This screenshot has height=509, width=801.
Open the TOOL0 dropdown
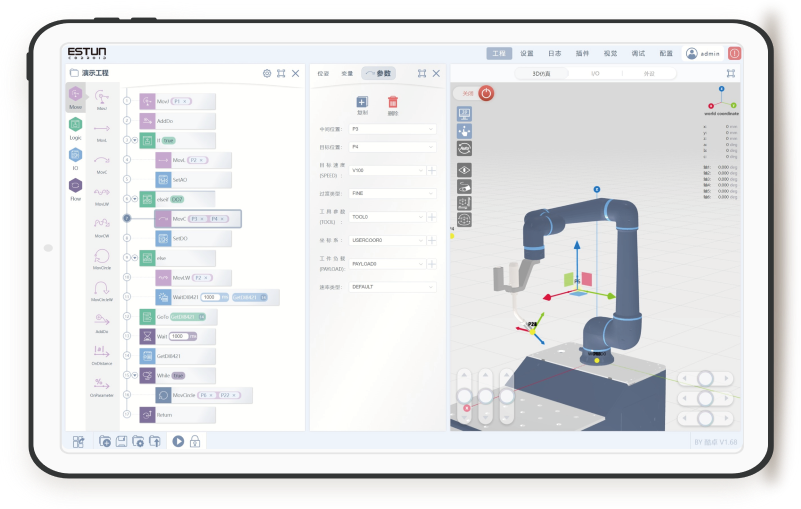(x=387, y=217)
